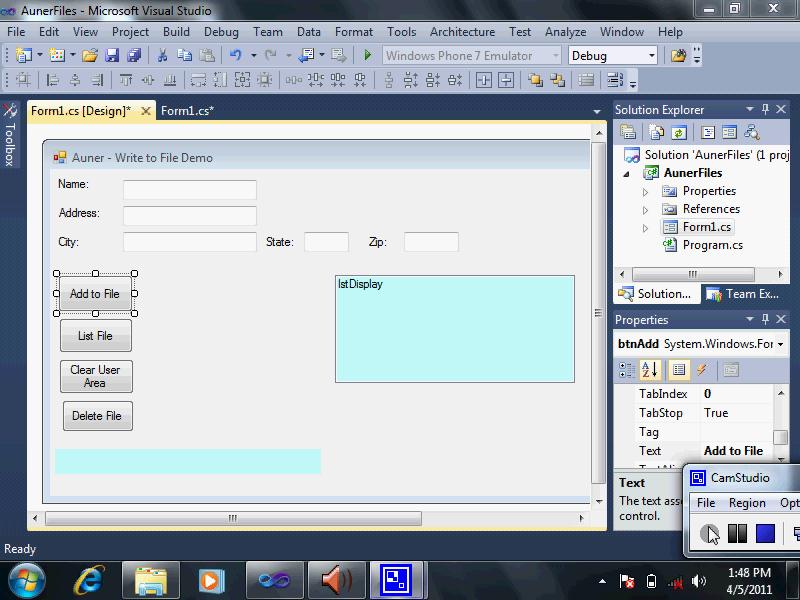Image resolution: width=800 pixels, height=600 pixels.
Task: Toggle Alphabetical sorting in Properties panel
Action: [650, 370]
